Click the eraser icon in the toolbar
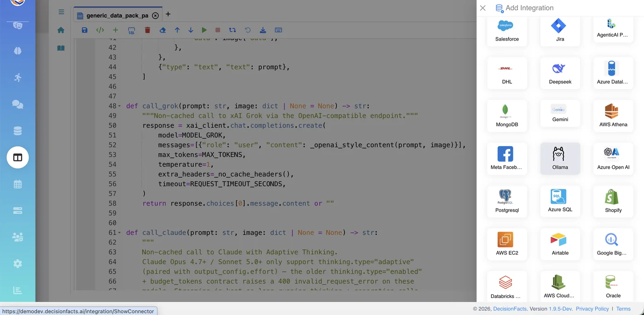The image size is (644, 315). [x=162, y=30]
